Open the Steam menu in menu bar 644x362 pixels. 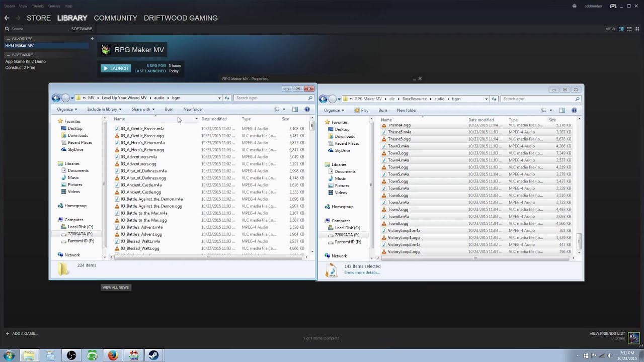9,6
